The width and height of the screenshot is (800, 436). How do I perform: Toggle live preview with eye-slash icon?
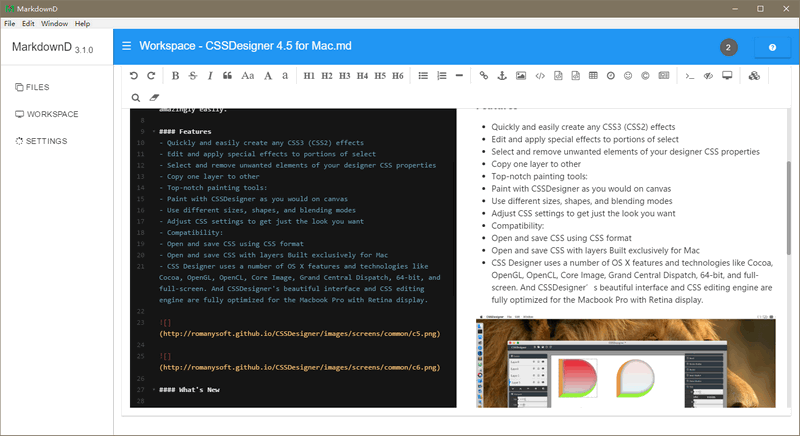tap(708, 75)
